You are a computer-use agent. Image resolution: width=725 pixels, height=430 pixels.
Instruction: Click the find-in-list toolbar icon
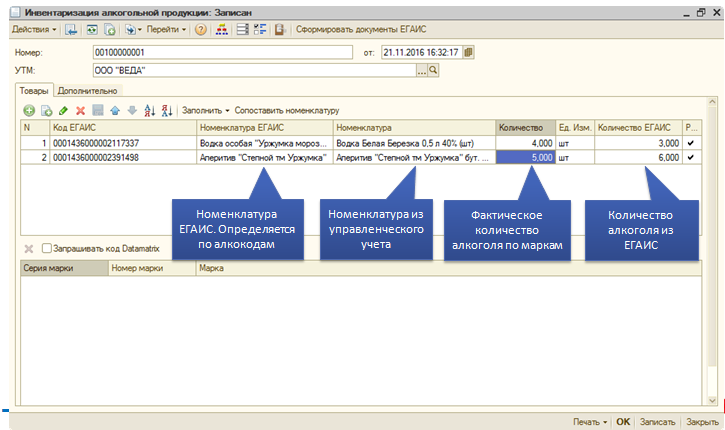point(71,30)
